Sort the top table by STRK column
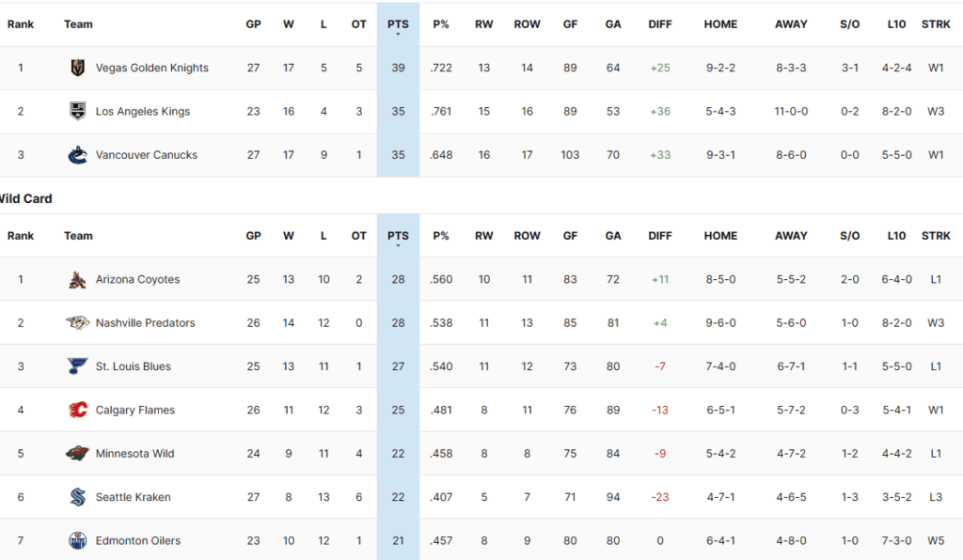This screenshot has height=560, width=963. point(936,24)
